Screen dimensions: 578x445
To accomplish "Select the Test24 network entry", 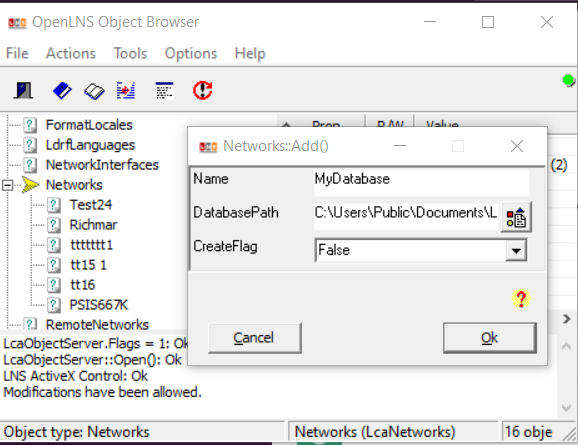I will point(91,205).
